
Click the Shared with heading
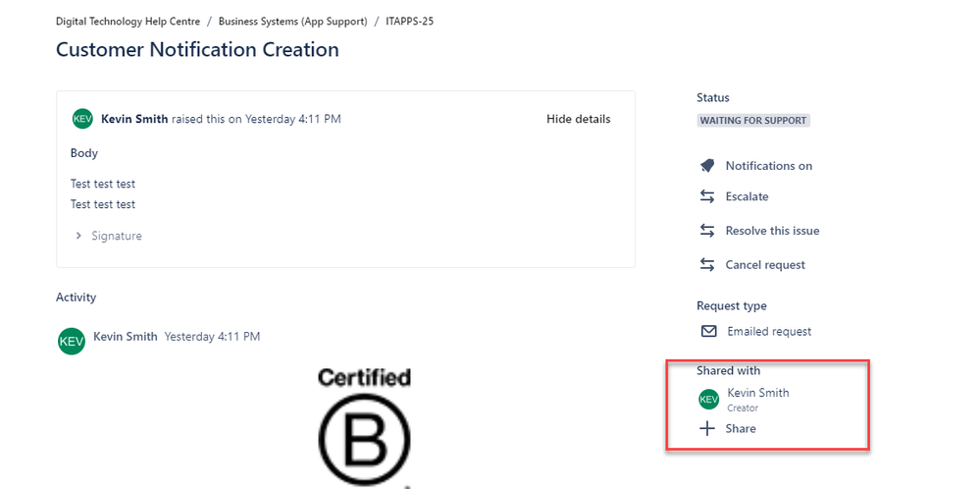pos(728,371)
